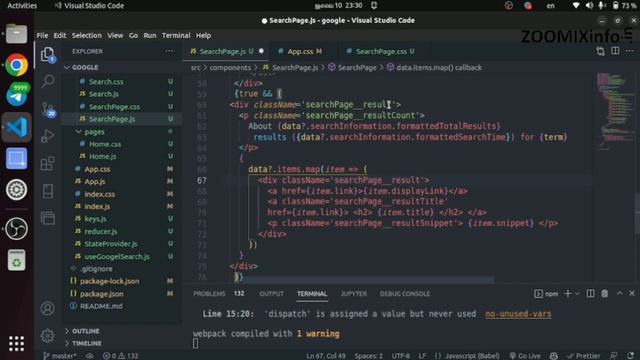The image size is (640, 360).
Task: Open the Terminal menu
Action: (x=176, y=36)
